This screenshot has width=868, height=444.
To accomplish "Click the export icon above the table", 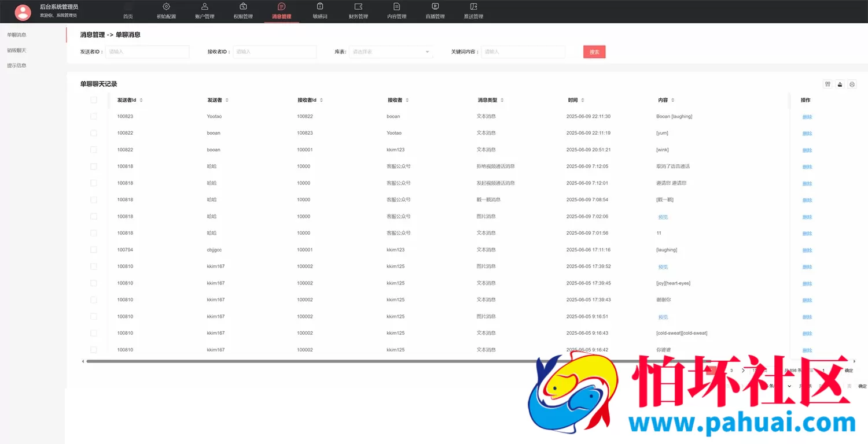I will (840, 84).
